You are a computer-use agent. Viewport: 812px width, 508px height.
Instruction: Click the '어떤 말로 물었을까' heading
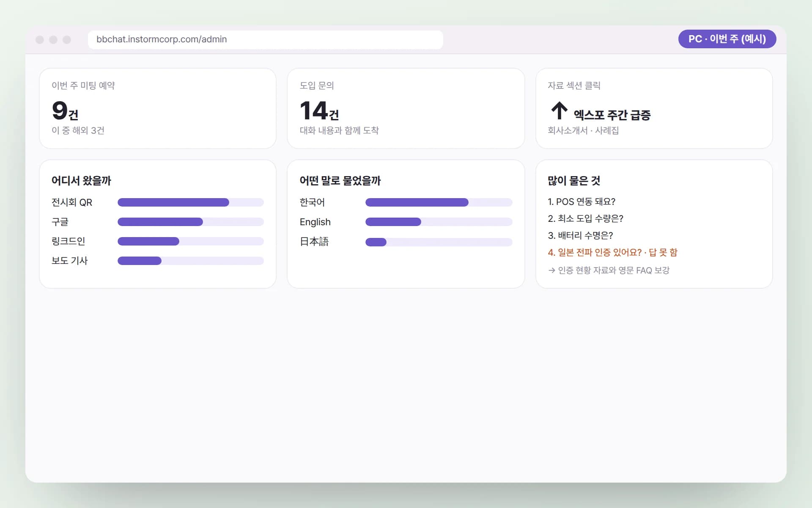coord(340,181)
